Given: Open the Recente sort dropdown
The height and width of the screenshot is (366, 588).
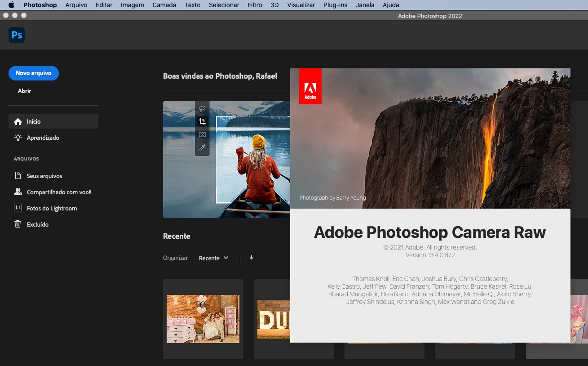Looking at the screenshot, I should [214, 258].
